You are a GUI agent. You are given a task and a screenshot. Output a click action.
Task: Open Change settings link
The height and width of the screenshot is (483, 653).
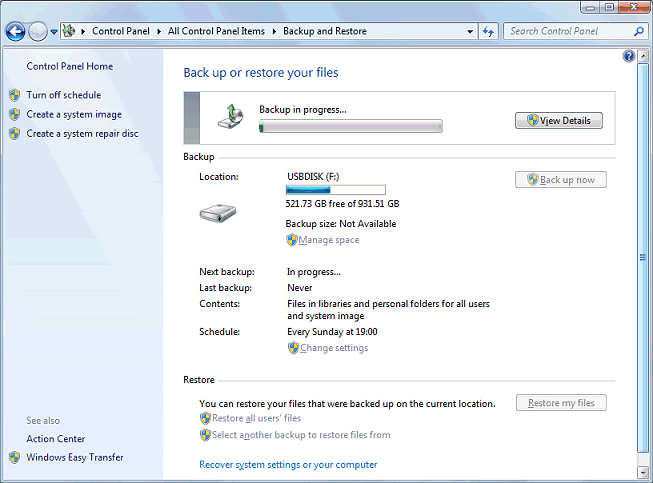334,348
